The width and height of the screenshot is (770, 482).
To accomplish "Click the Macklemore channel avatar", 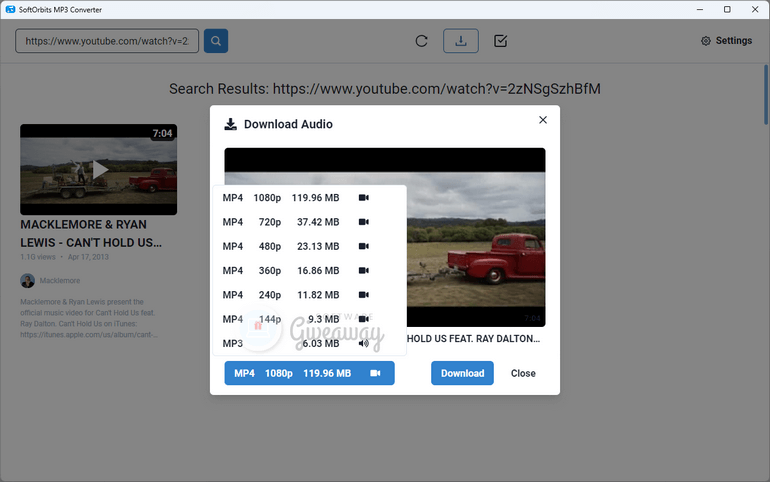I will tap(28, 281).
